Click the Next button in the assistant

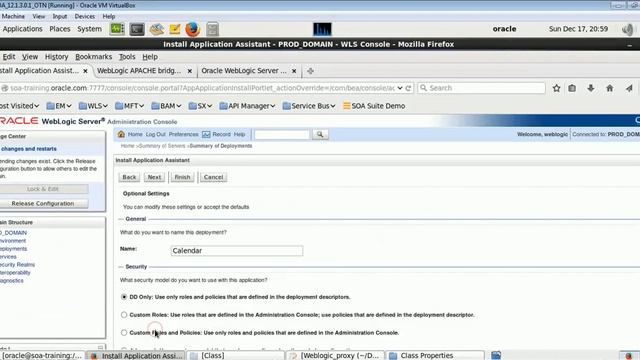pos(154,177)
